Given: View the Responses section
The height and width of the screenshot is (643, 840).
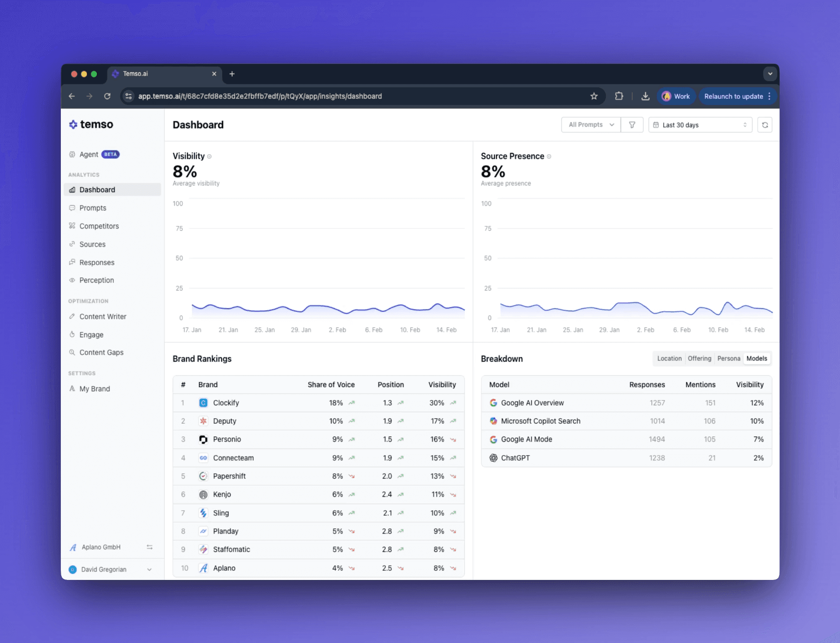Looking at the screenshot, I should (x=97, y=262).
